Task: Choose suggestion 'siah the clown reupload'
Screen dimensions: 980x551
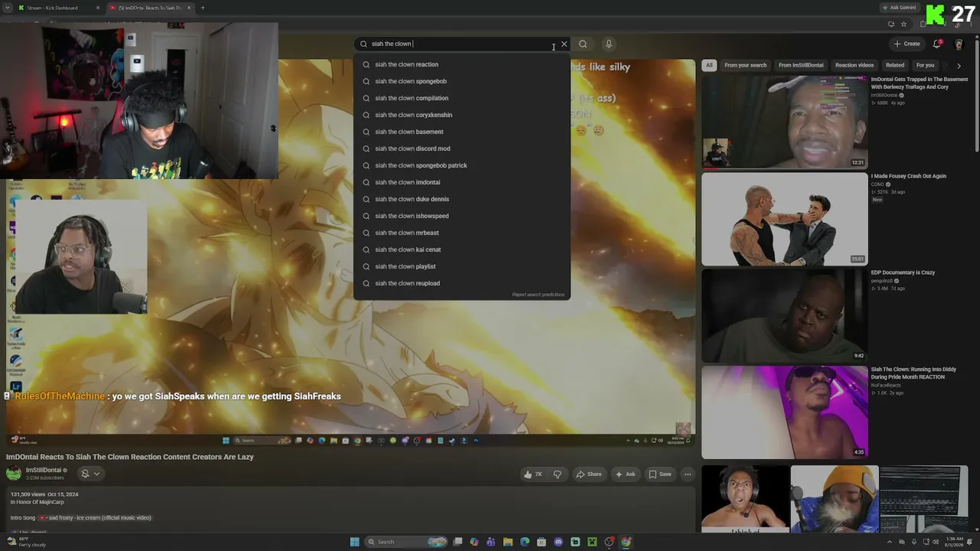Action: coord(462,283)
